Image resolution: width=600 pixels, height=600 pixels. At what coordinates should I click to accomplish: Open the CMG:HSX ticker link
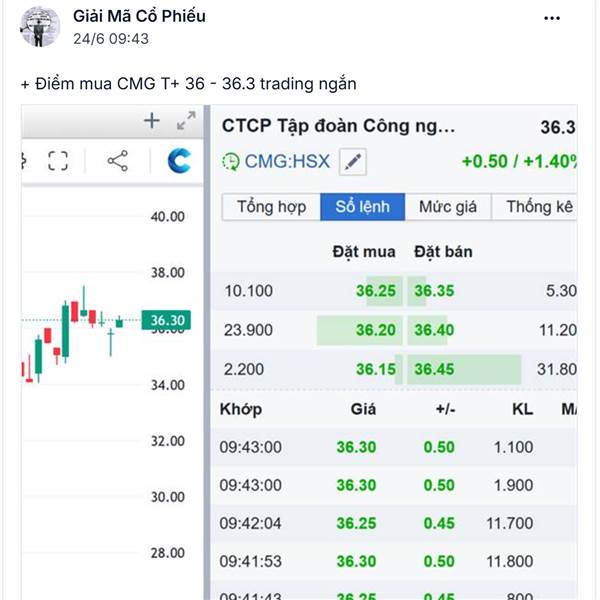tap(287, 161)
